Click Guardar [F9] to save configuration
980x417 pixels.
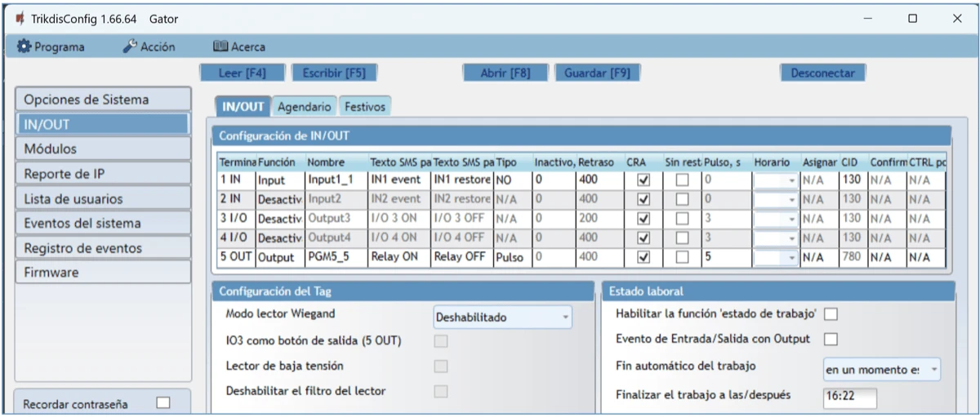click(x=597, y=73)
